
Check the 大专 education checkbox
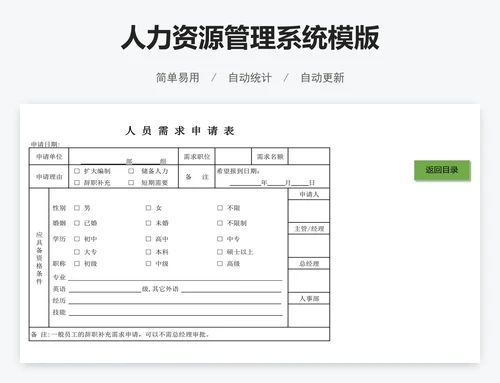[77, 252]
